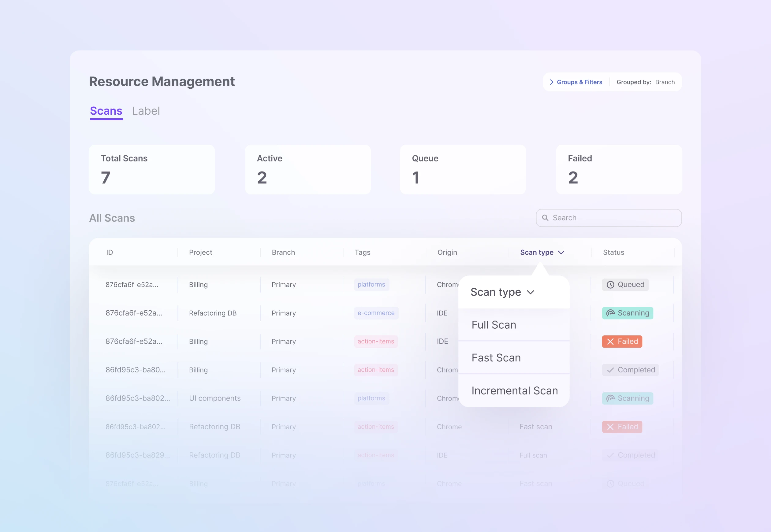Collapse the Scan type popup header chevron
Viewport: 771px width, 532px height.
click(x=530, y=292)
